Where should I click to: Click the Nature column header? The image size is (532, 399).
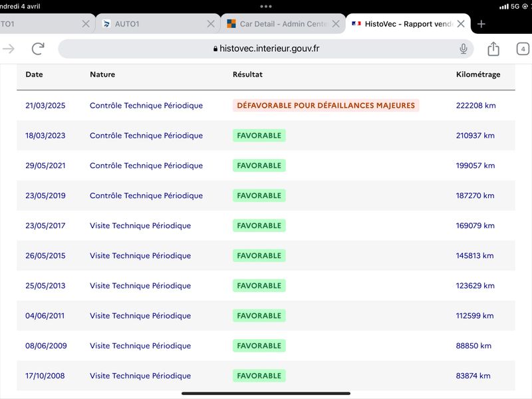tap(102, 74)
